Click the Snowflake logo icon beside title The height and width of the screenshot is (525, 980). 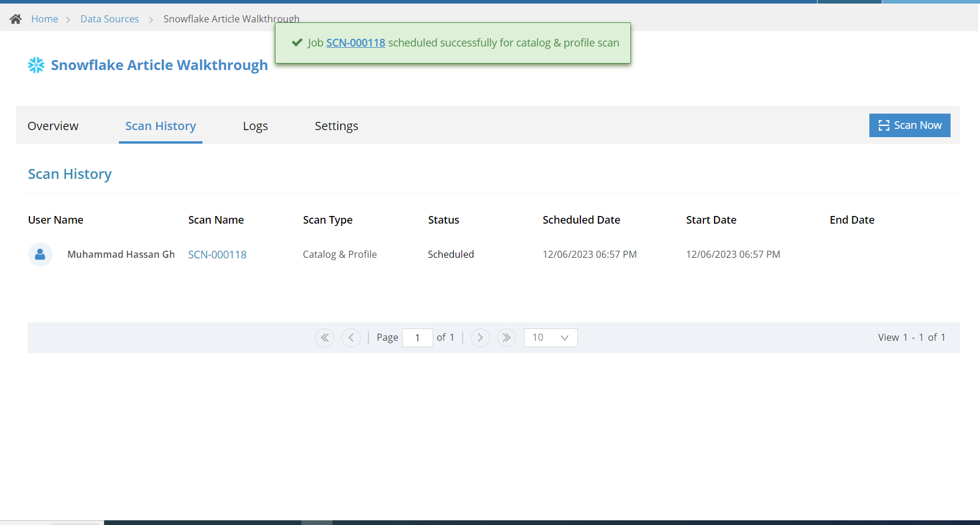click(36, 65)
